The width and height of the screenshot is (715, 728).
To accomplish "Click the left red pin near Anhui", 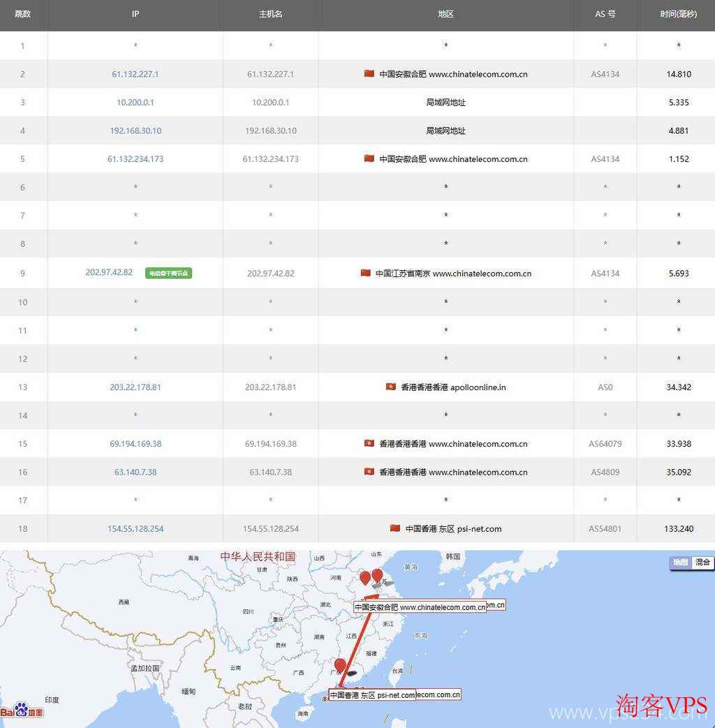I will click(365, 577).
